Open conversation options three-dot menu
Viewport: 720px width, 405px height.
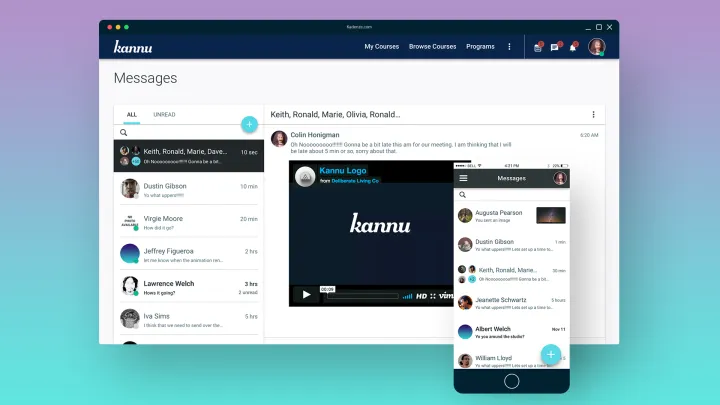(593, 115)
